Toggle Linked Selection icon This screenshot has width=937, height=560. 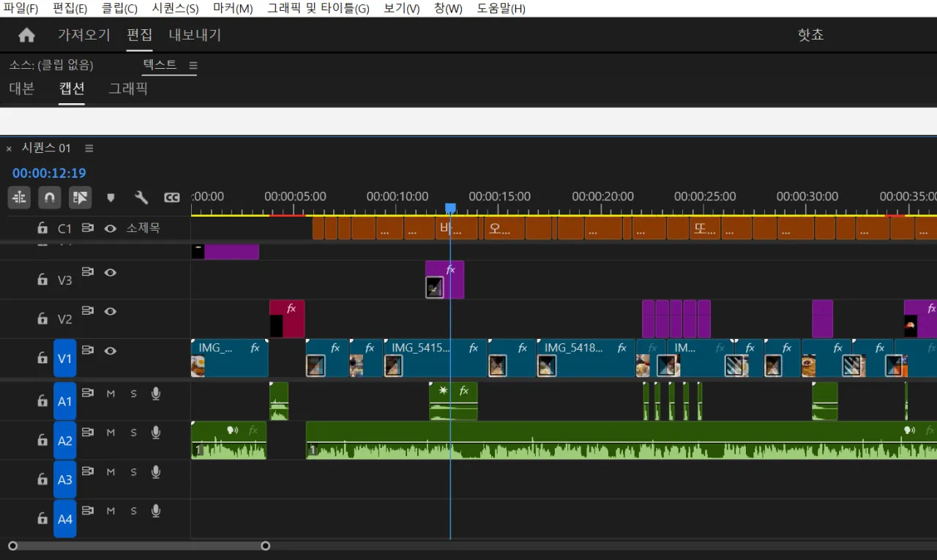click(x=80, y=197)
